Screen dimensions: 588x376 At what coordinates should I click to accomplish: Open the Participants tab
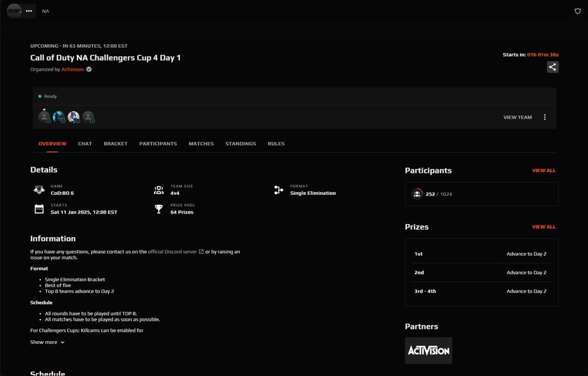[x=158, y=144]
